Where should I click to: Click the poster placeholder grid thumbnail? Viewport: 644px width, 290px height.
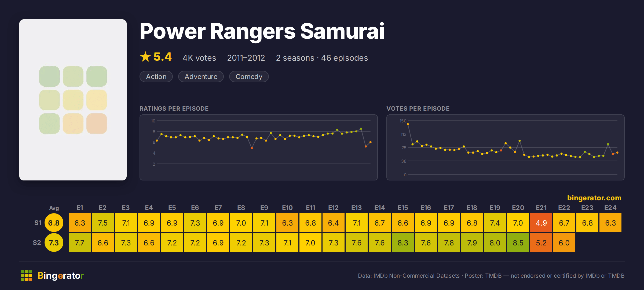pos(73,100)
